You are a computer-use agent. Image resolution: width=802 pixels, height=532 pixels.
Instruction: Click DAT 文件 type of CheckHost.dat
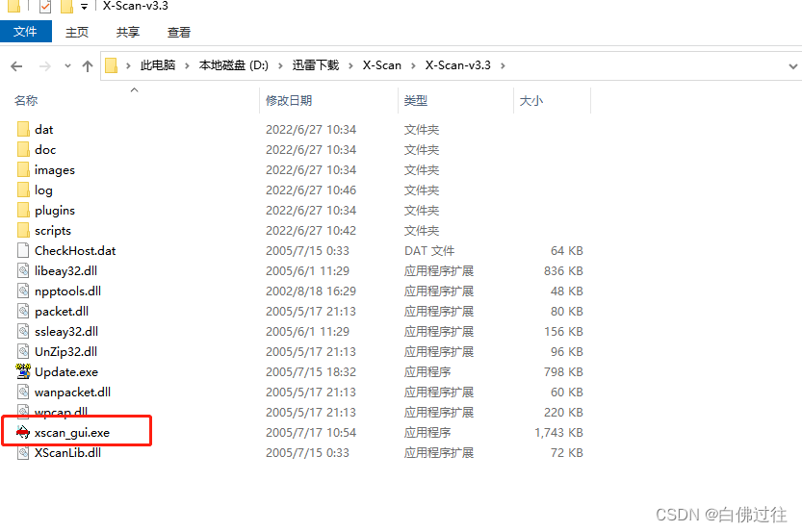(429, 250)
